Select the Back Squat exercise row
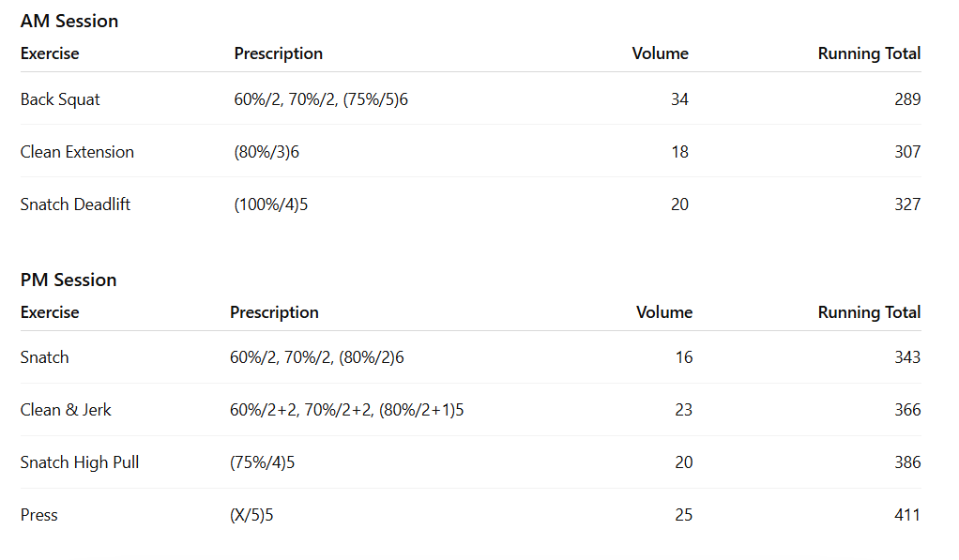 pyautogui.click(x=60, y=99)
